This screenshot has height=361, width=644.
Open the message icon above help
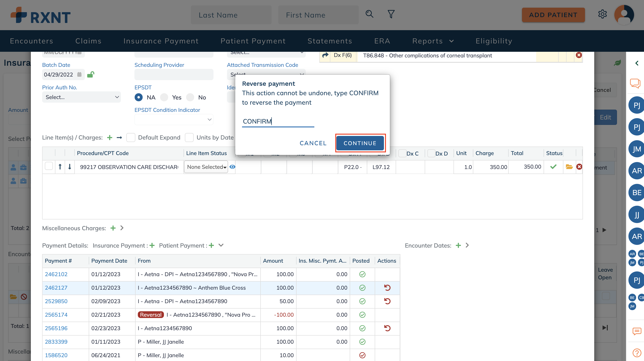(x=637, y=331)
